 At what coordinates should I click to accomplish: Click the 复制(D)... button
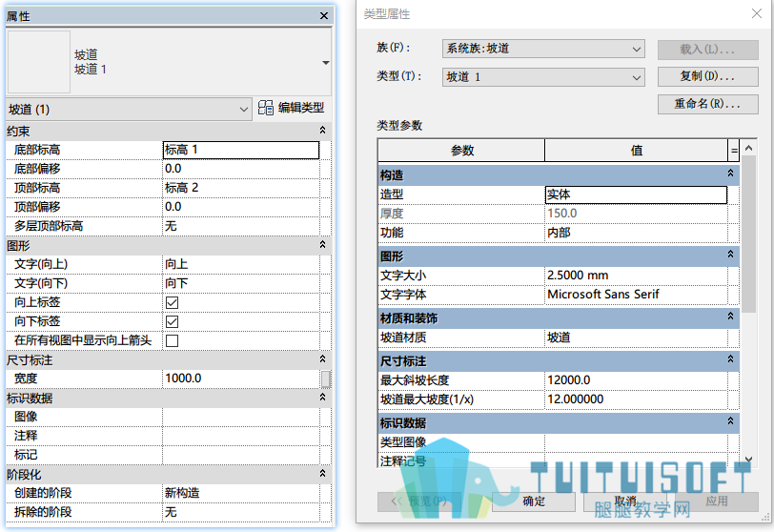pyautogui.click(x=708, y=76)
